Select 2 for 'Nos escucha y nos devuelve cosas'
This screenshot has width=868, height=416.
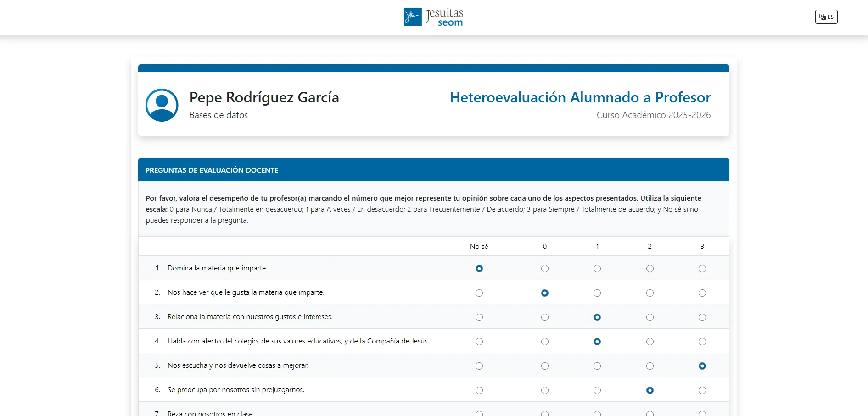pos(650,366)
